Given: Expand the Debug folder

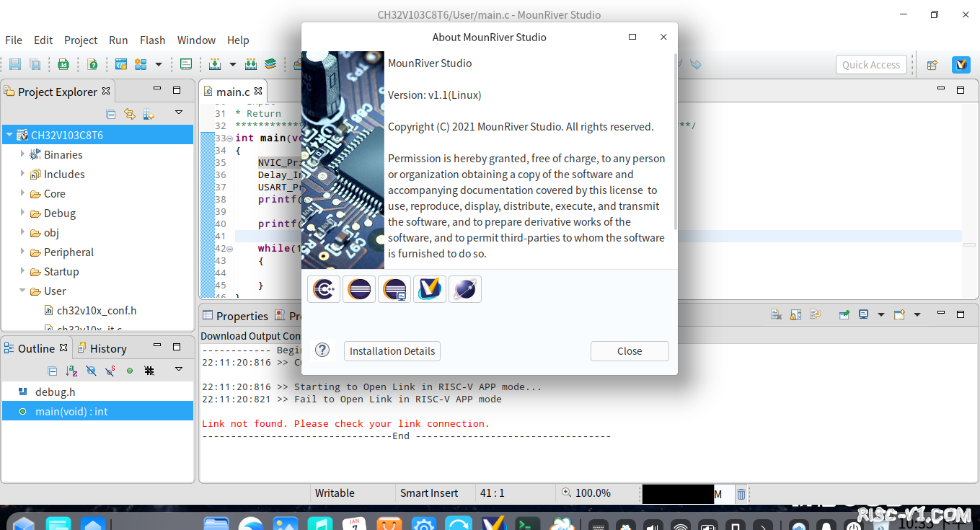Looking at the screenshot, I should coord(22,213).
